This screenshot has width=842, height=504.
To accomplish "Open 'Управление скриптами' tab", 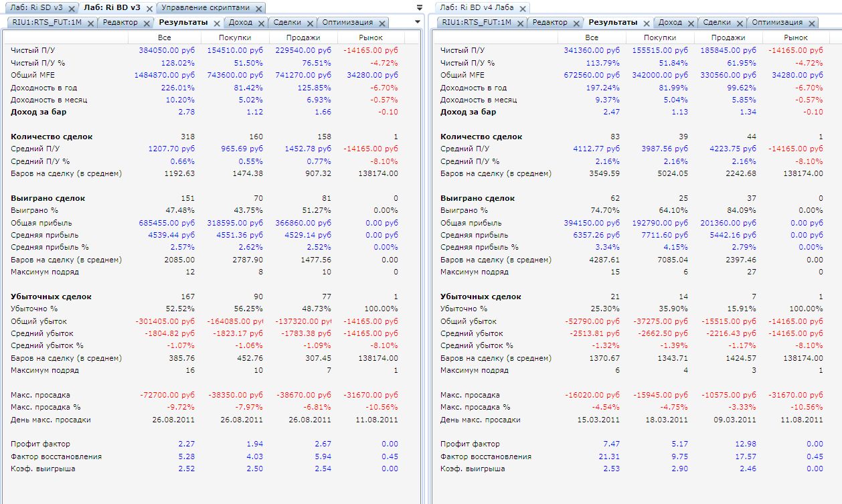I will (x=205, y=8).
